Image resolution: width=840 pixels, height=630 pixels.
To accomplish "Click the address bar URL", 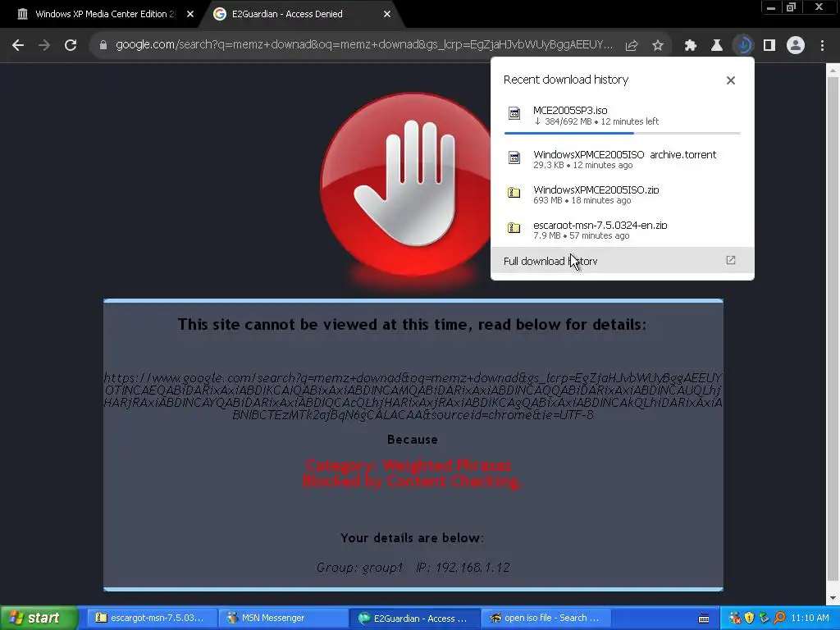I will pyautogui.click(x=363, y=44).
